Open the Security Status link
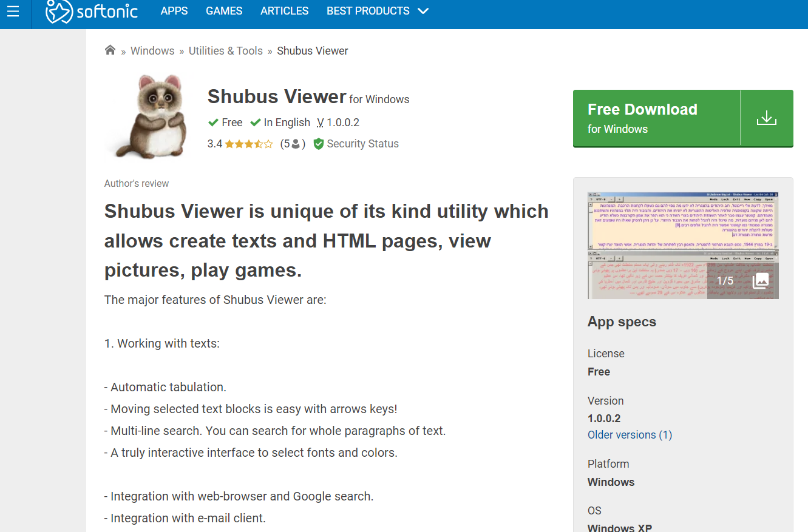 point(362,144)
